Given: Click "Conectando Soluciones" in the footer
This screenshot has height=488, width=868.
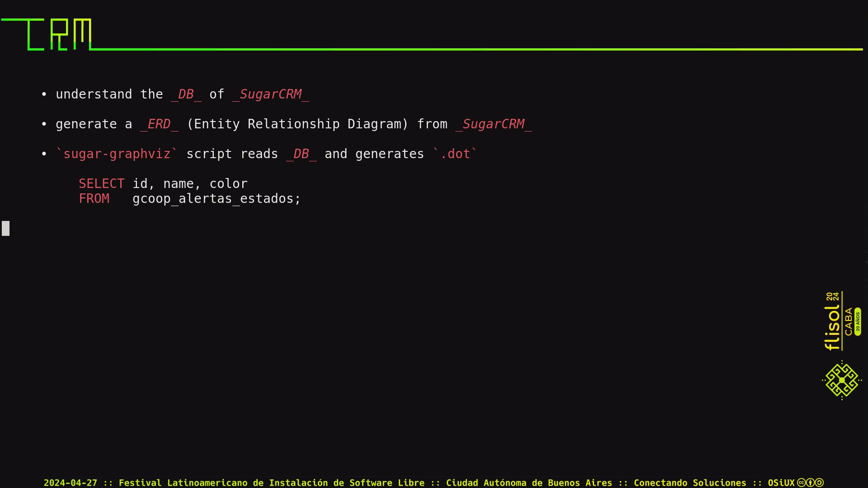Looking at the screenshot, I should pyautogui.click(x=690, y=483).
